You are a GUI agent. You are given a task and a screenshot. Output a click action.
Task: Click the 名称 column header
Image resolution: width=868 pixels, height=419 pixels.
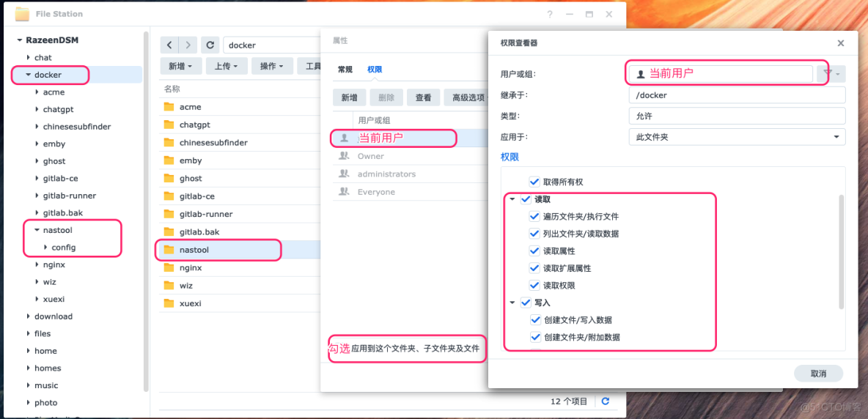172,89
